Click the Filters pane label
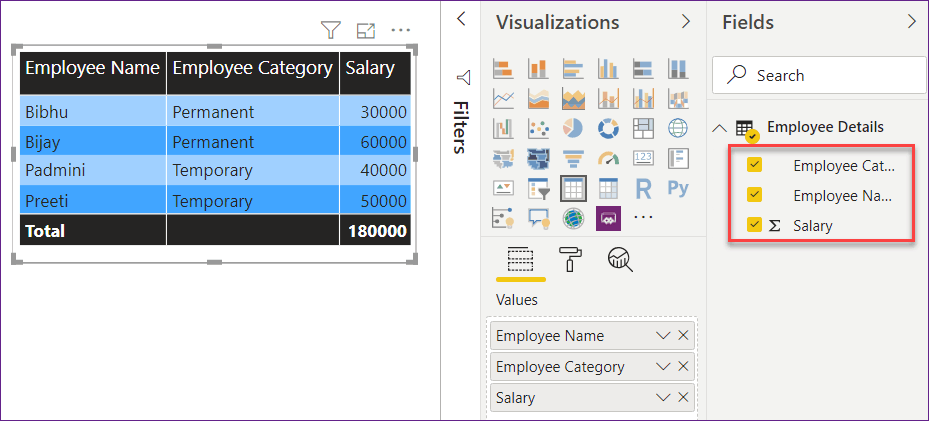Viewport: 929px width, 421px height. tap(462, 127)
